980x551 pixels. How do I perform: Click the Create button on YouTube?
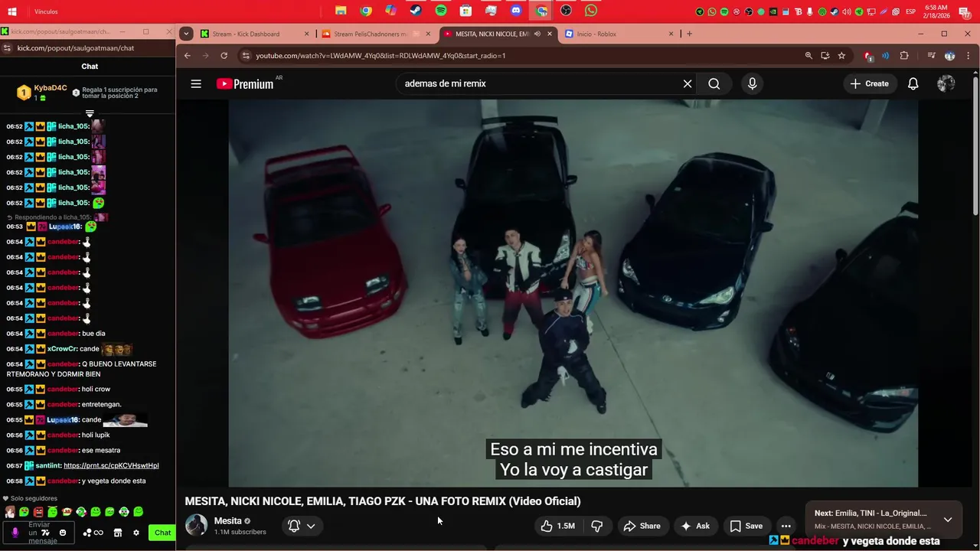click(x=870, y=84)
